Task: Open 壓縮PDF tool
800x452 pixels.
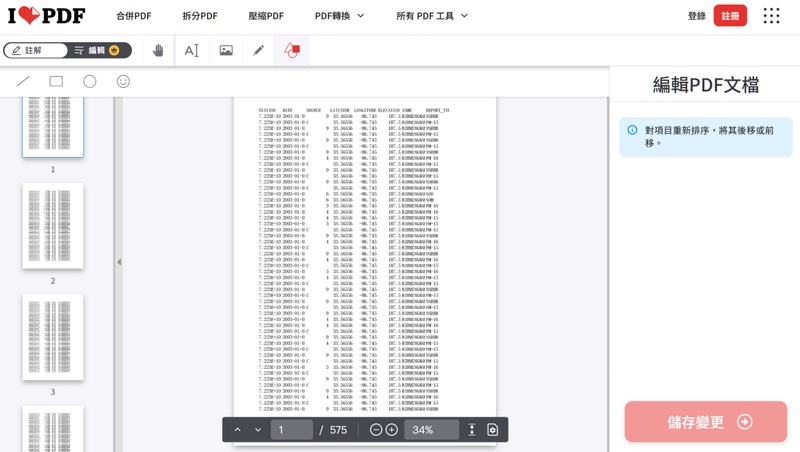Action: pyautogui.click(x=266, y=16)
